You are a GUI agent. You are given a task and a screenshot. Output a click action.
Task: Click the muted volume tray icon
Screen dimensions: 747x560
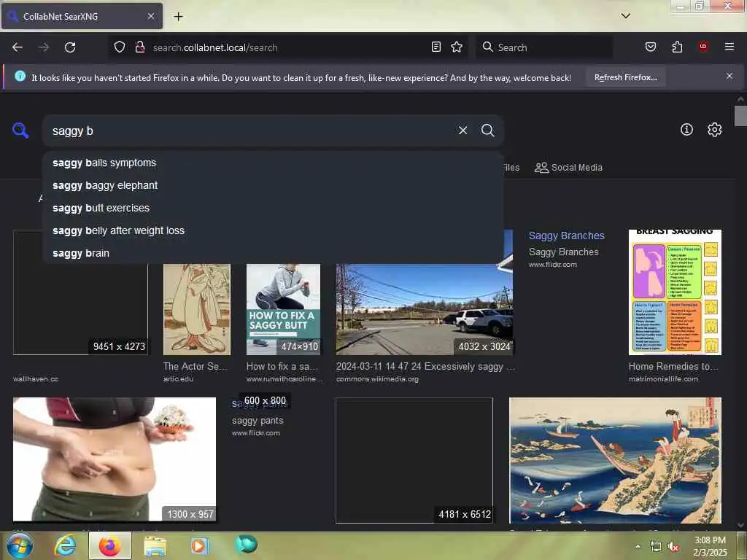(x=673, y=547)
